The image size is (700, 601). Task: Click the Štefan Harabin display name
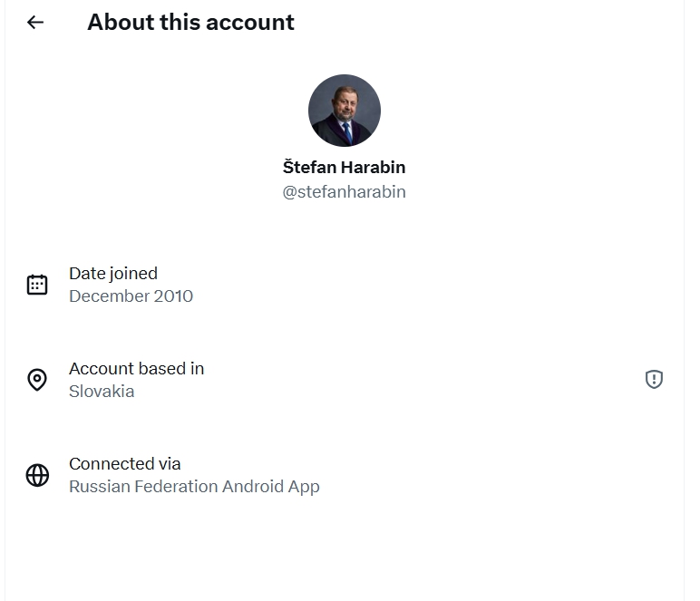344,168
